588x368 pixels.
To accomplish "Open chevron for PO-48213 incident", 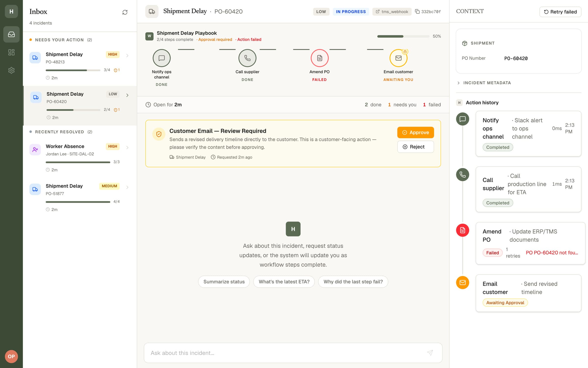I will (127, 56).
